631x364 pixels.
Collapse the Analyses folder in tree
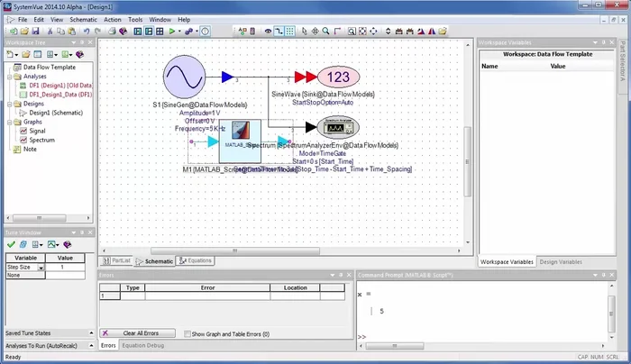(x=9, y=77)
